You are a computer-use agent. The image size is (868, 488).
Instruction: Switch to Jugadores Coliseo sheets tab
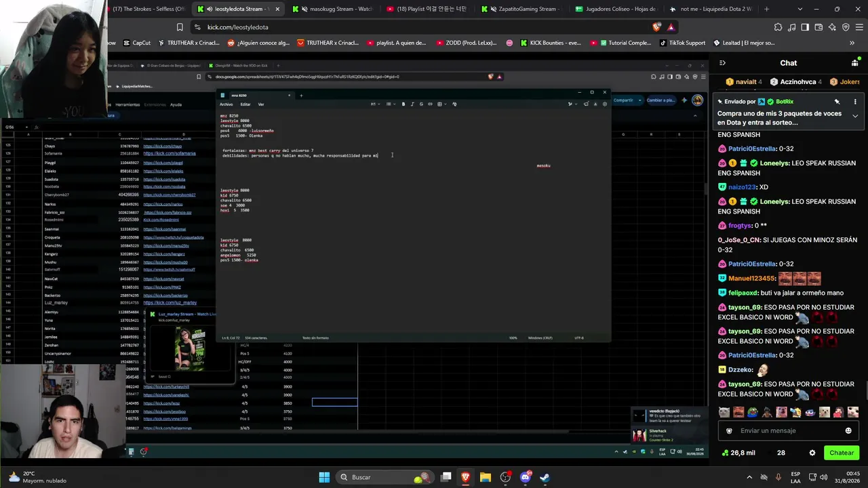click(x=616, y=9)
